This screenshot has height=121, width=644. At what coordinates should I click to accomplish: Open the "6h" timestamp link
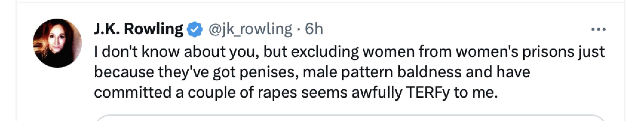pos(314,29)
